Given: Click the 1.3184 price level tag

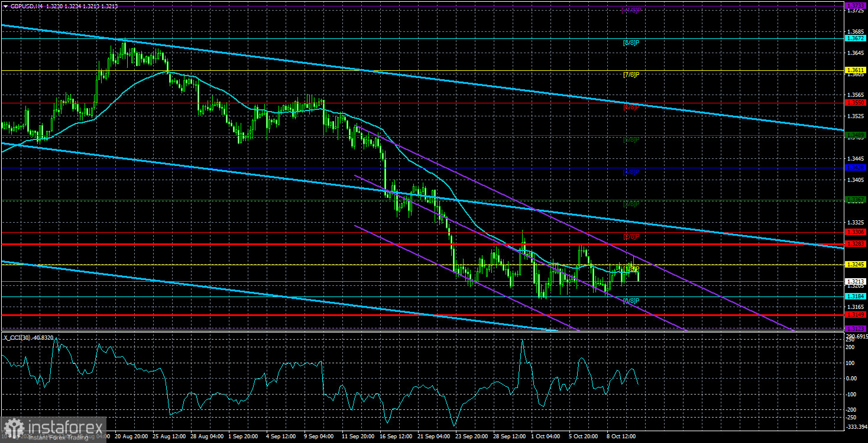Looking at the screenshot, I should pyautogui.click(x=856, y=297).
